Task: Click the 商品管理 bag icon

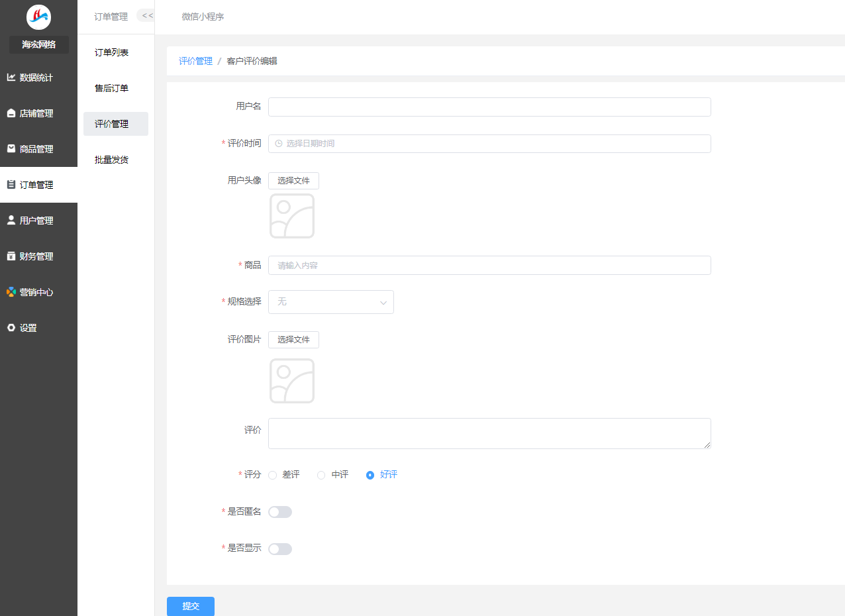Action: [x=11, y=149]
